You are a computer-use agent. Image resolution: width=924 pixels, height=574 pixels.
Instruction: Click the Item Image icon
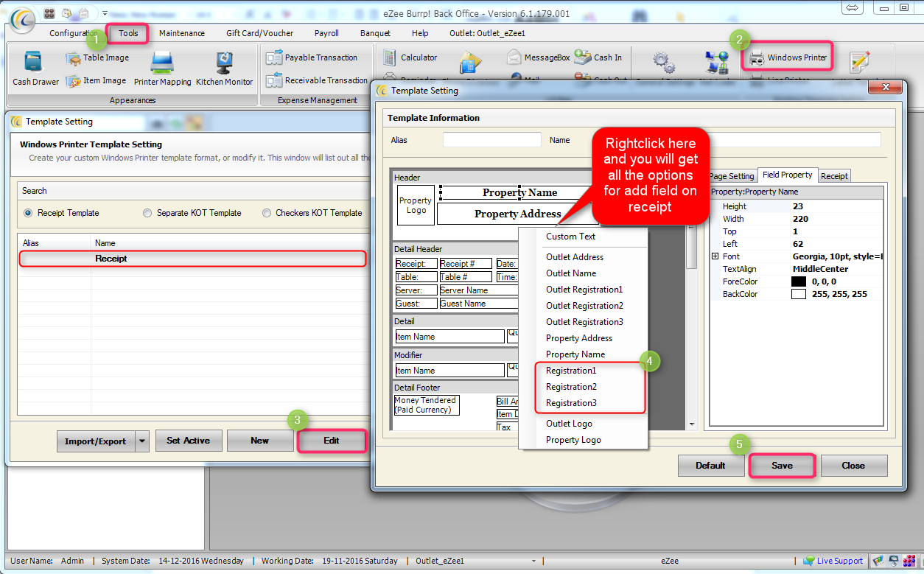tap(73, 81)
